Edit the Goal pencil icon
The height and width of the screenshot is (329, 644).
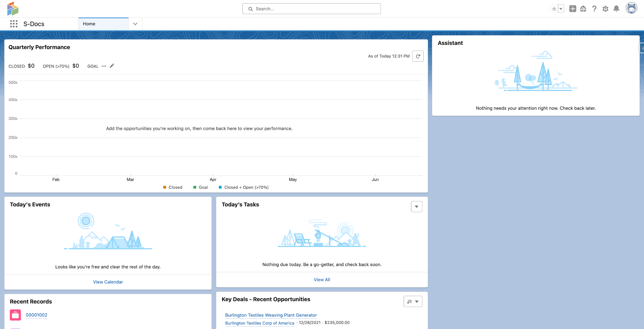pyautogui.click(x=112, y=66)
